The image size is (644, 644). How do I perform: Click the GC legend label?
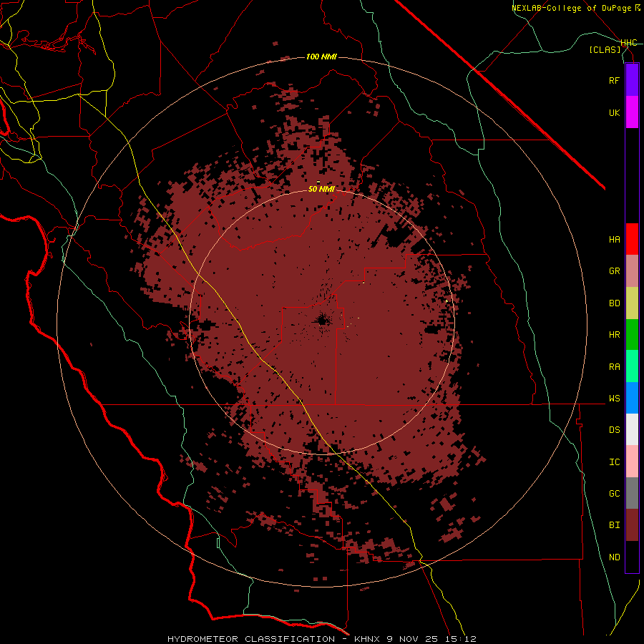tap(615, 494)
